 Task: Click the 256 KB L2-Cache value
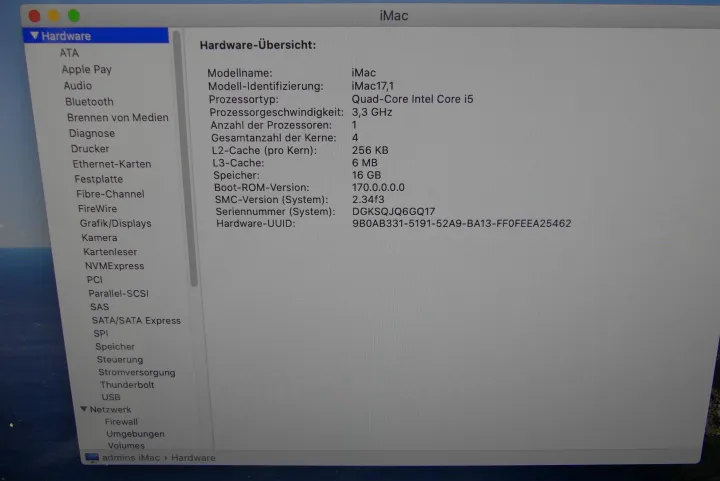coord(370,150)
